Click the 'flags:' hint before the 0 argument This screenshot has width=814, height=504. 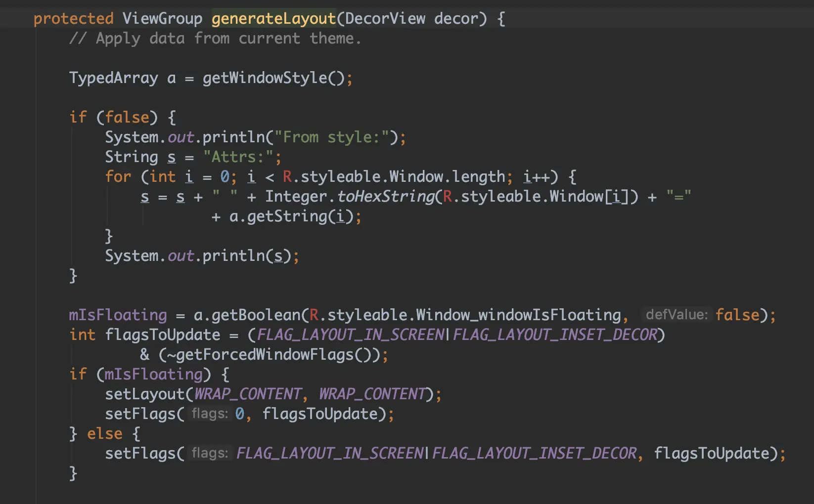(x=210, y=414)
